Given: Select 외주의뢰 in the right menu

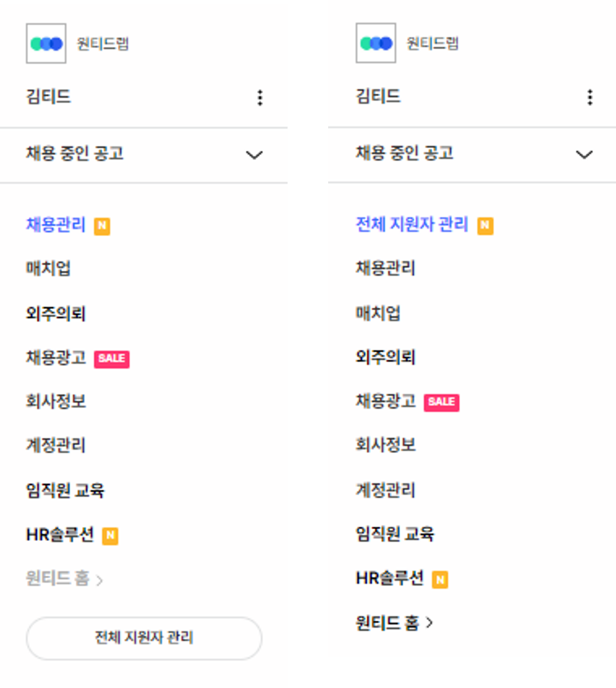Looking at the screenshot, I should (385, 357).
